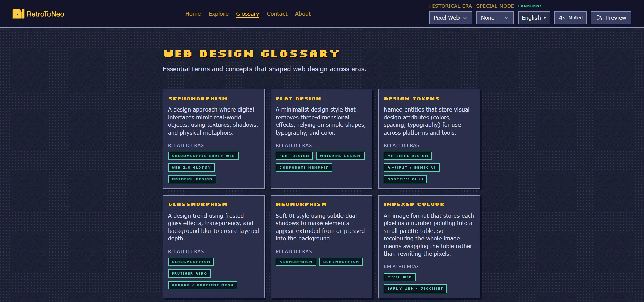Click the Glassmorphism era tag
This screenshot has height=302, width=644.
(x=191, y=262)
